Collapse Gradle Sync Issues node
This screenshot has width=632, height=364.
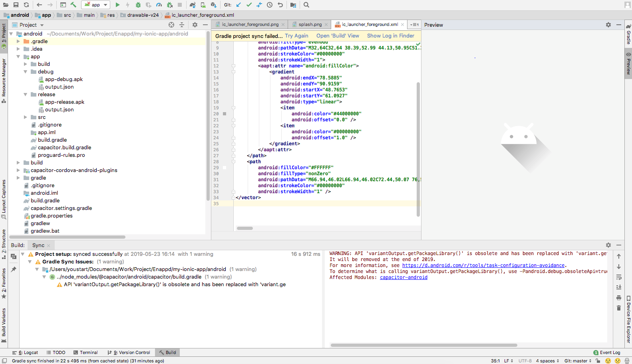coord(30,262)
